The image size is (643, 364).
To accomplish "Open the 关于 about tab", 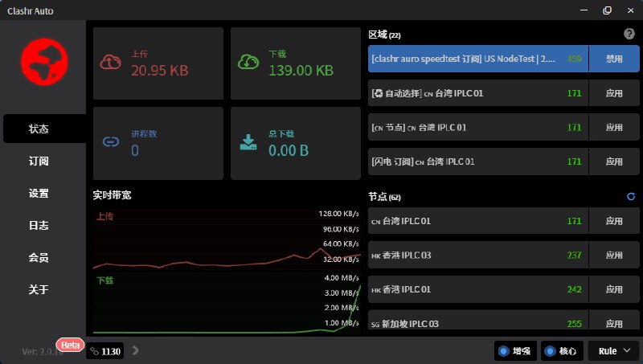I will click(39, 289).
